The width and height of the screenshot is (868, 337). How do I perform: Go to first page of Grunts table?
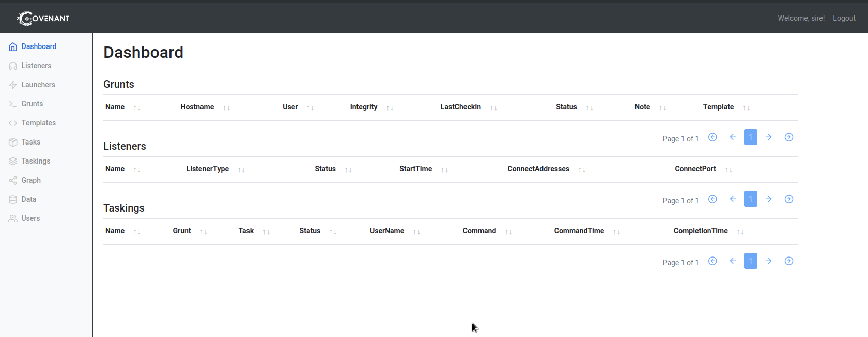(x=712, y=137)
